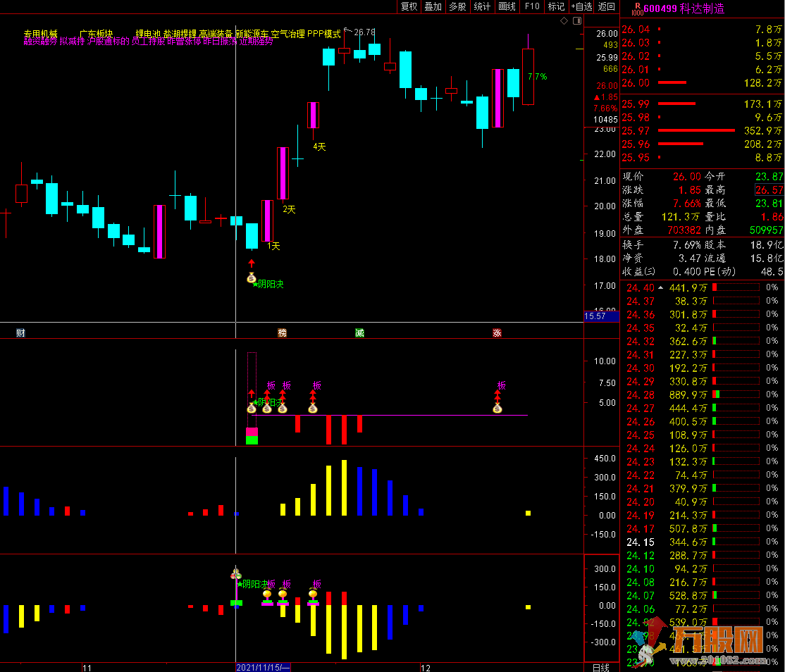Click the 榜 ranking marker
The height and width of the screenshot is (672, 785).
(283, 332)
